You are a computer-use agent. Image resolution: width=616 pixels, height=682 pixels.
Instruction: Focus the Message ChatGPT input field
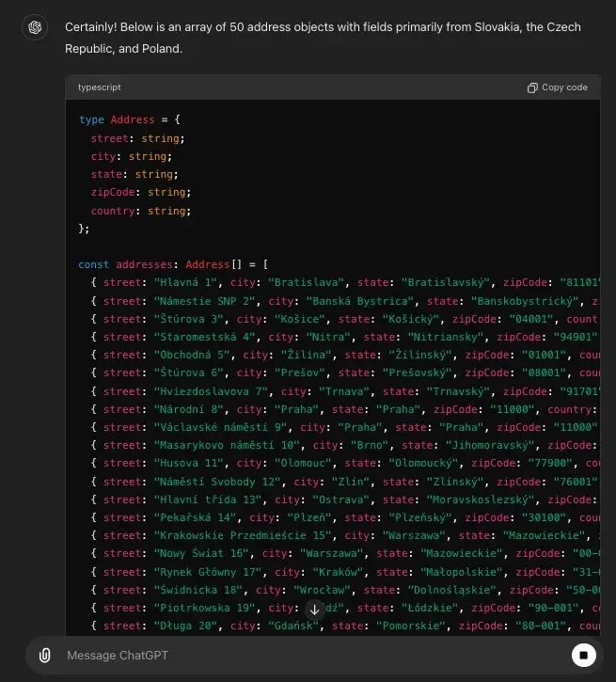[301, 655]
